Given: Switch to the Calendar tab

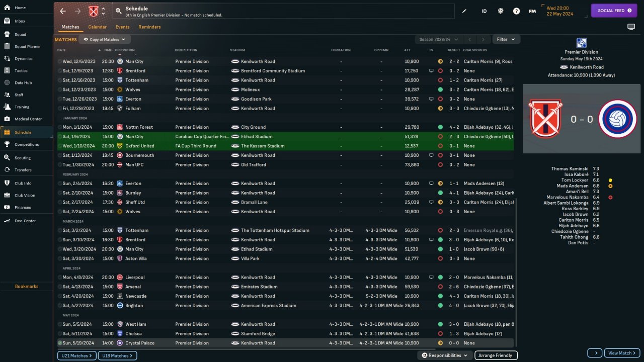Looking at the screenshot, I should (x=97, y=27).
